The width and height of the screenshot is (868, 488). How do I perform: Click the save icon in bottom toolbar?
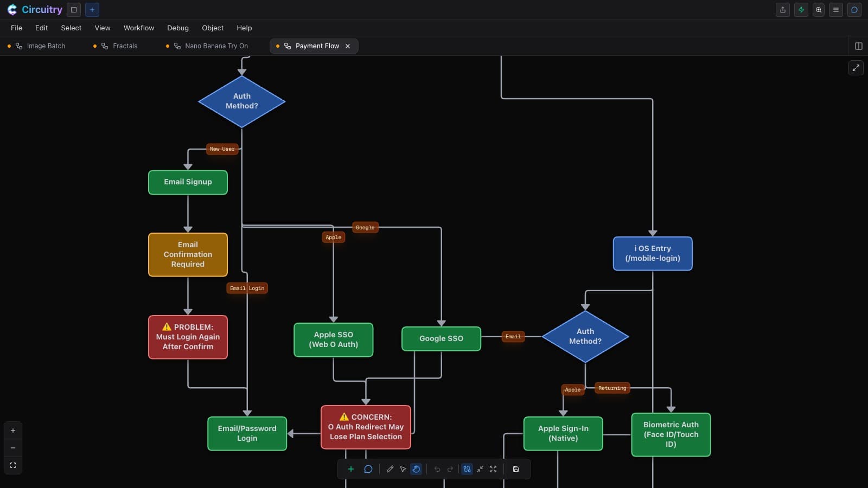click(516, 469)
